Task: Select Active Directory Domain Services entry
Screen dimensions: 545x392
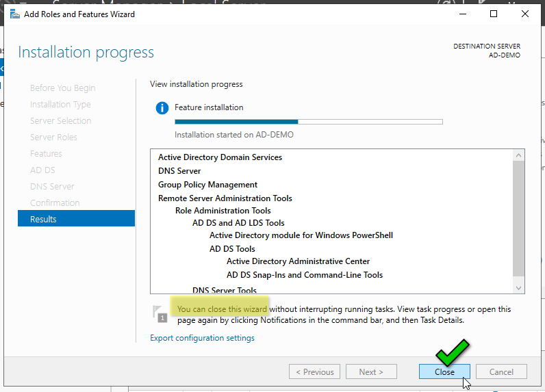Action: tap(220, 157)
